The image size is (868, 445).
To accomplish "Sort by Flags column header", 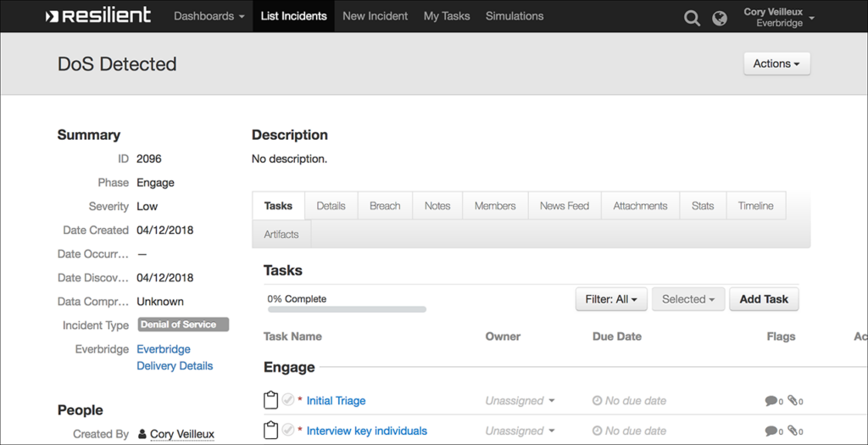I will pos(781,337).
